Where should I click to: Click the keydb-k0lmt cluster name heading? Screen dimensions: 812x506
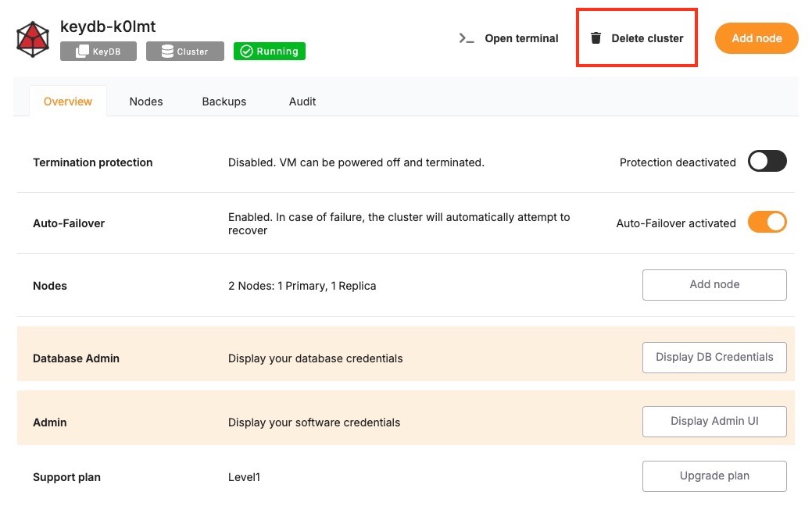108,27
